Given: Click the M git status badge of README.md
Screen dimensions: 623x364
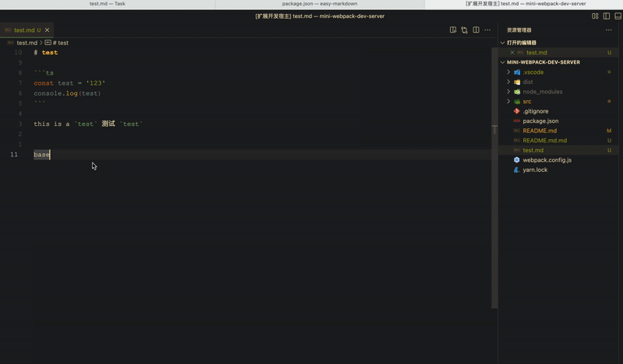Looking at the screenshot, I should click(609, 131).
